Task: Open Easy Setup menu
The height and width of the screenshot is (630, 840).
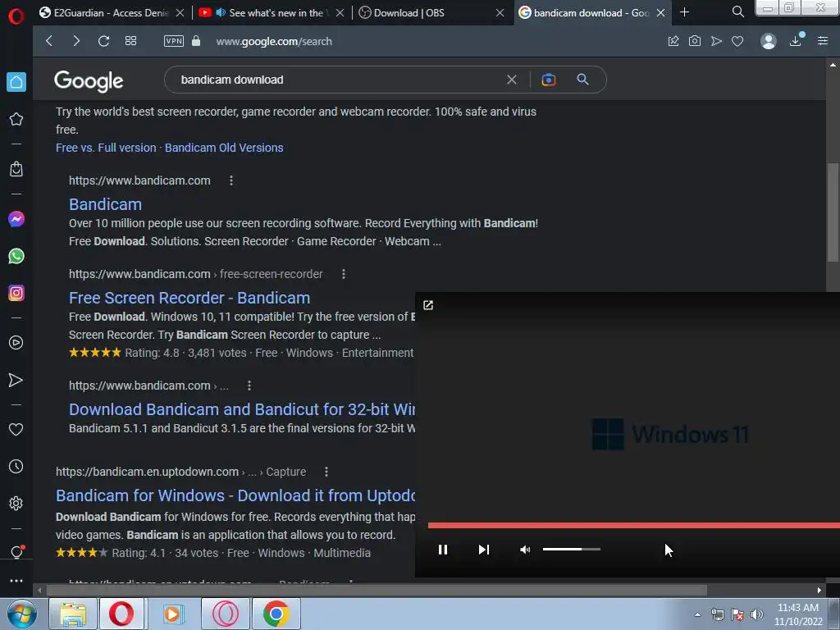Action: (823, 41)
